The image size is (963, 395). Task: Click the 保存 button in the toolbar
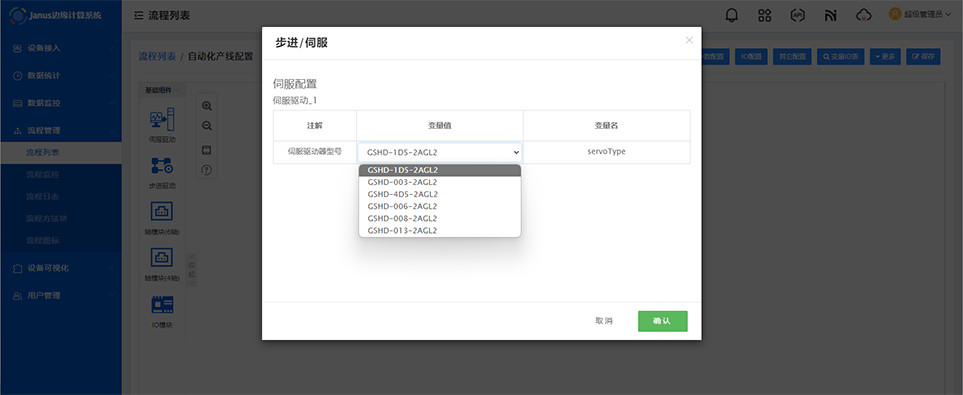(923, 57)
